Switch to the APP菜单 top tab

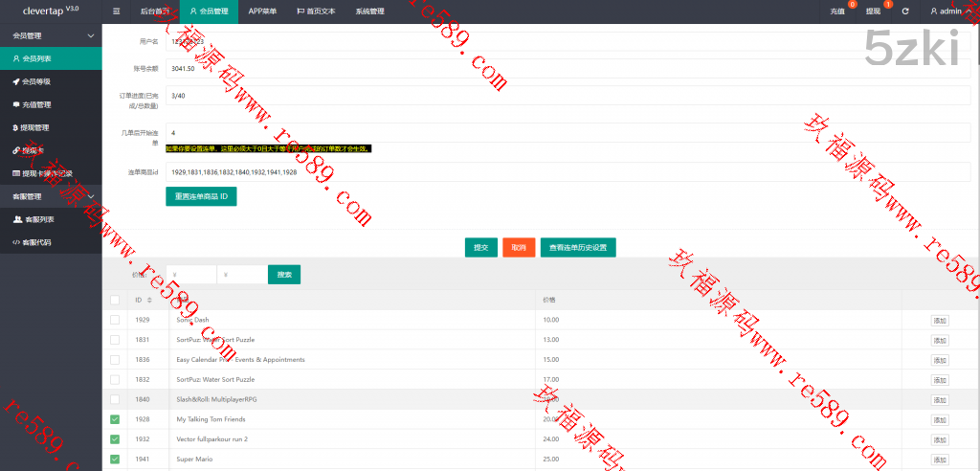click(263, 11)
